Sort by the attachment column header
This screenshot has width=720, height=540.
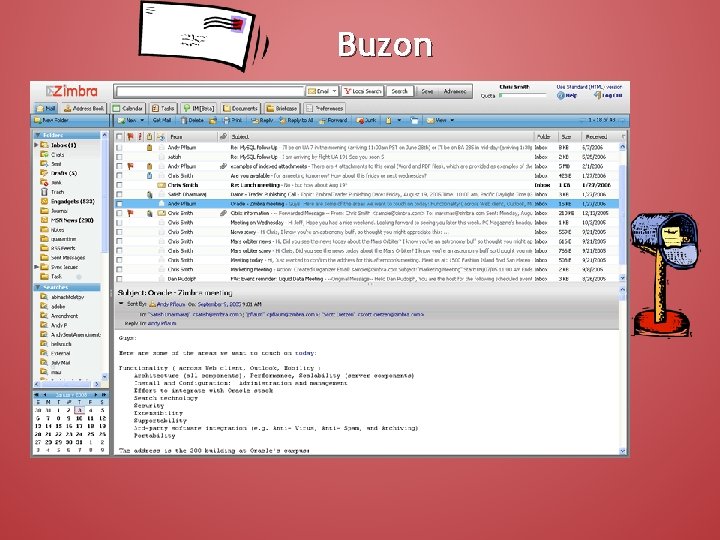pos(223,137)
